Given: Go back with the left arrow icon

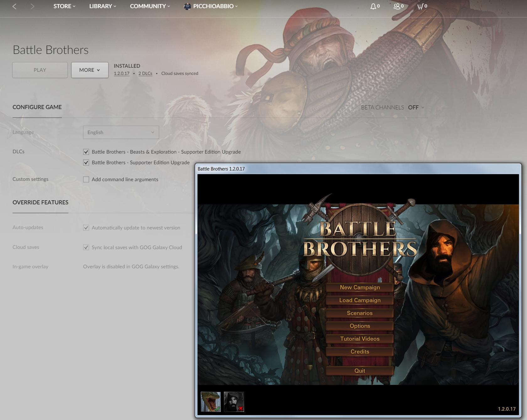Looking at the screenshot, I should pos(14,6).
